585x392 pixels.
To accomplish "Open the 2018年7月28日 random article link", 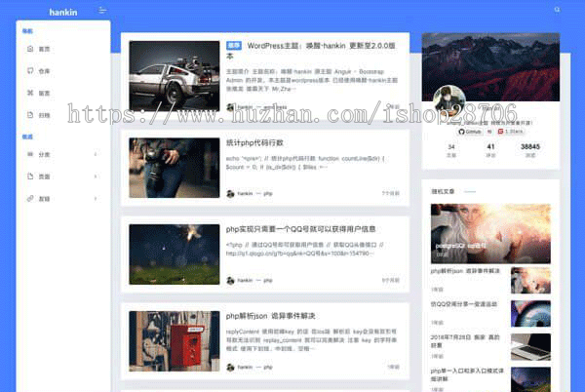I will tap(465, 341).
